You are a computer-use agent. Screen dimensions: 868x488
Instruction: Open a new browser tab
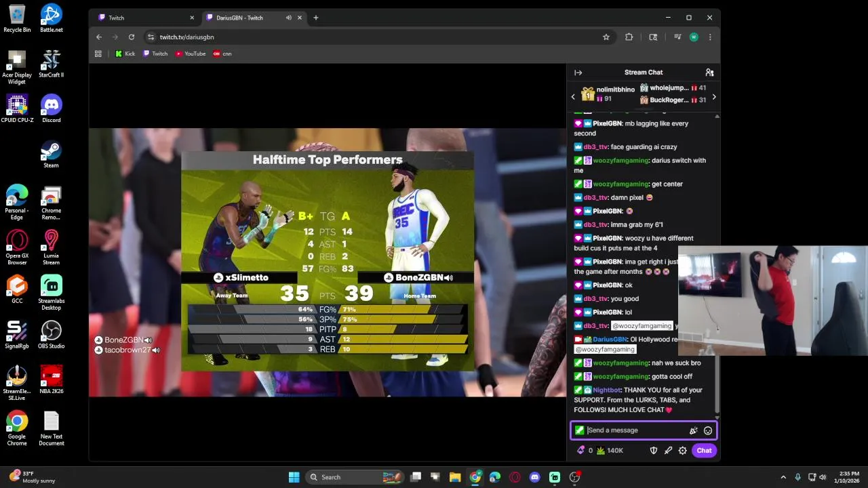point(315,18)
